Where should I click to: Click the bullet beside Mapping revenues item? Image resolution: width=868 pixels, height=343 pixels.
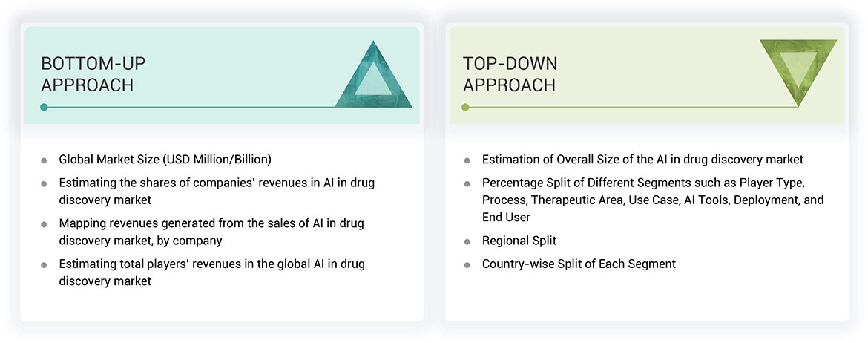(x=45, y=223)
